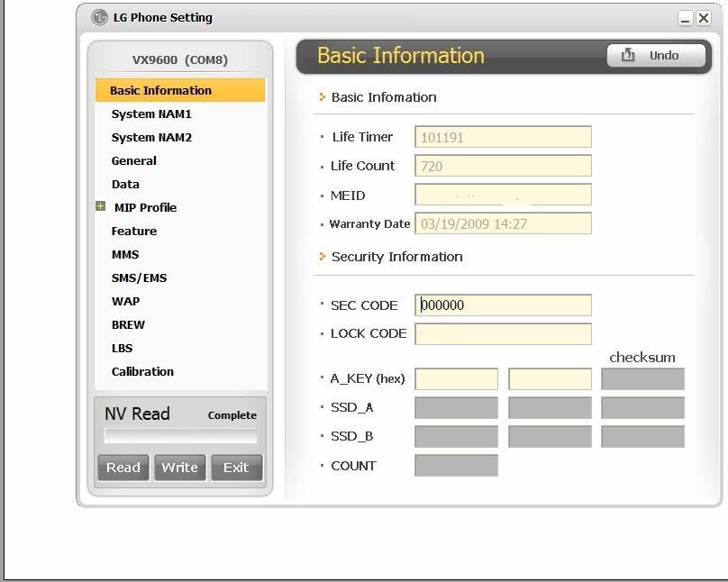This screenshot has height=582, width=728.
Task: Click the third SSD_A field
Action: [642, 408]
